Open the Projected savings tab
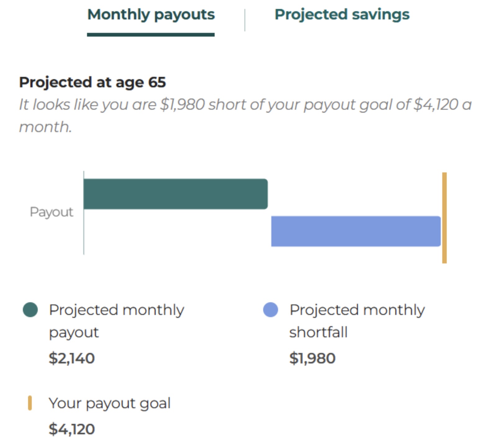Image resolution: width=504 pixels, height=448 pixels. click(342, 15)
